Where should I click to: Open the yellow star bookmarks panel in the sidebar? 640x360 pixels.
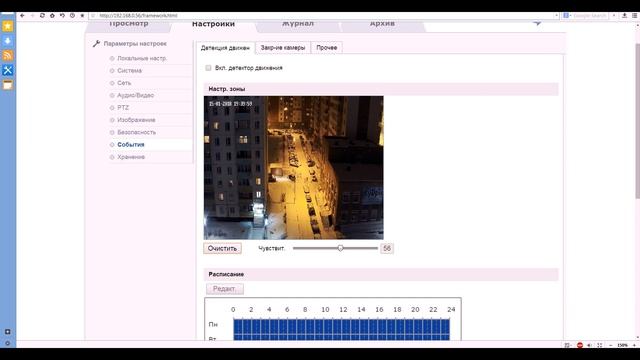pyautogui.click(x=8, y=26)
